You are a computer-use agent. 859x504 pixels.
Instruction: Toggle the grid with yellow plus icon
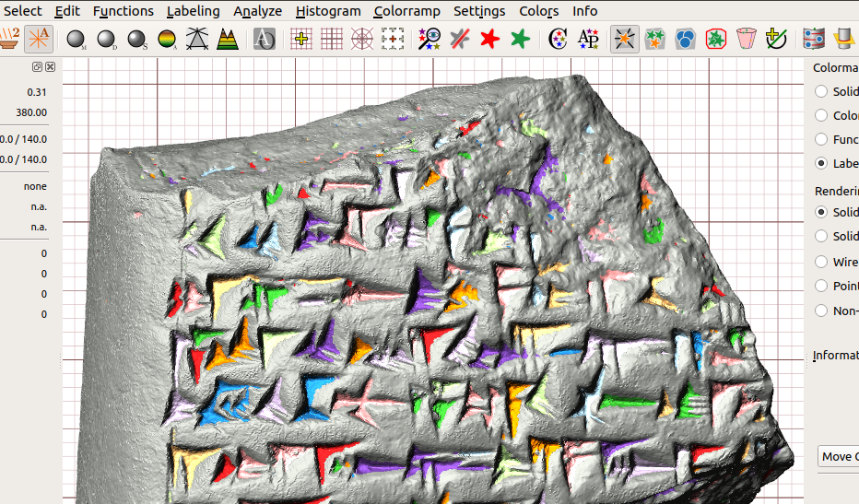(300, 39)
